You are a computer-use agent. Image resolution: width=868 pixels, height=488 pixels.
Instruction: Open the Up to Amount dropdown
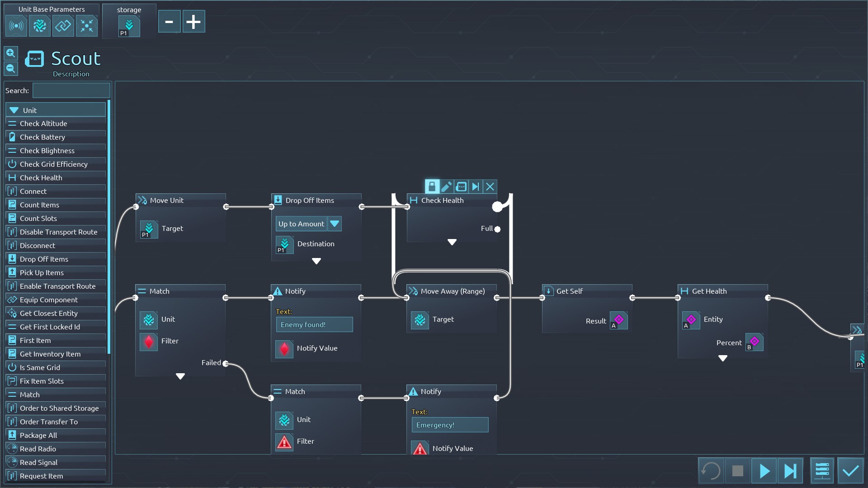point(335,224)
